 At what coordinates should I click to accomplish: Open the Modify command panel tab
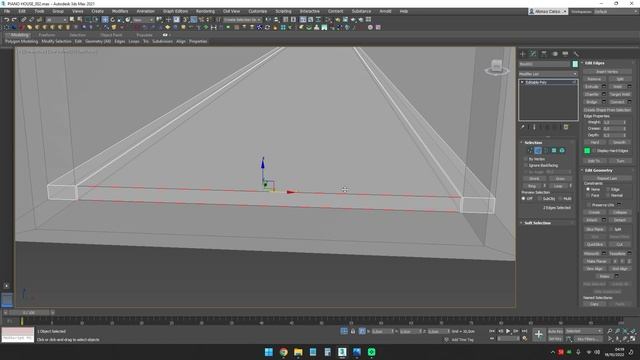tap(533, 54)
